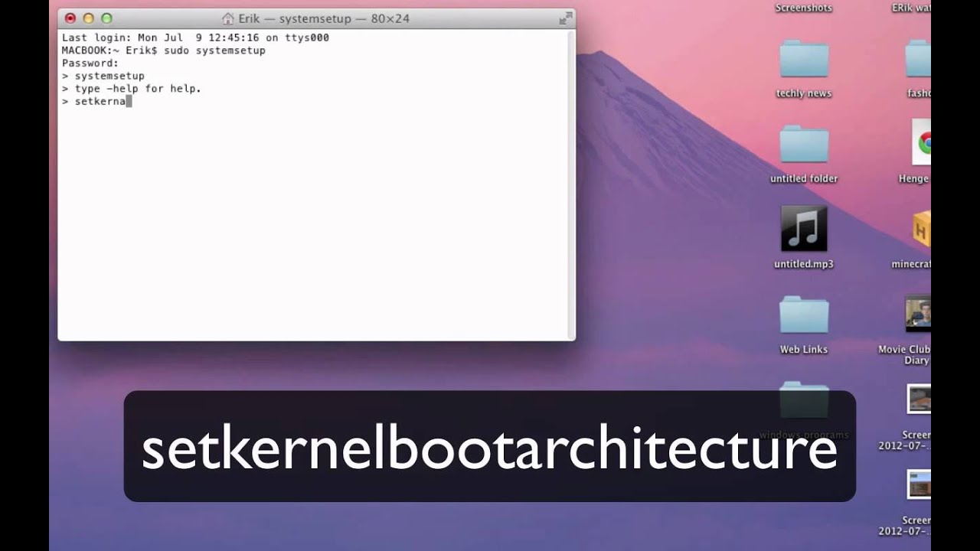Click the Terminal vertical scrollbar
980x551 pixels.
pos(571,184)
